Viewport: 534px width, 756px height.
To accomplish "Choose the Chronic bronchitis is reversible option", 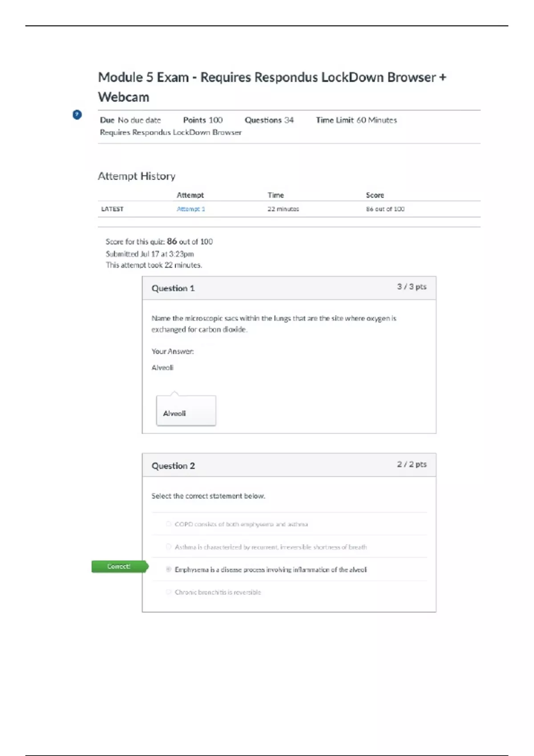I will pyautogui.click(x=169, y=592).
